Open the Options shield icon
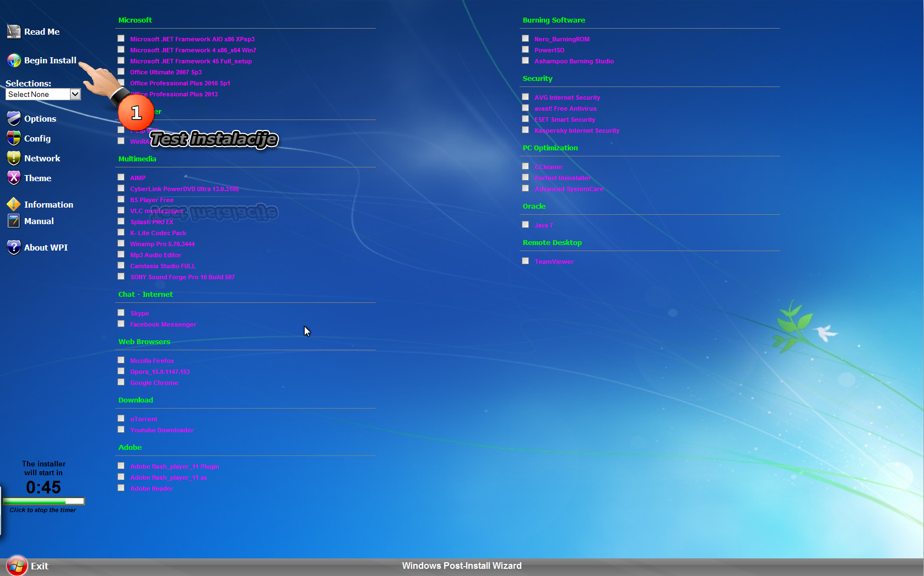This screenshot has height=576, width=924. click(x=14, y=119)
